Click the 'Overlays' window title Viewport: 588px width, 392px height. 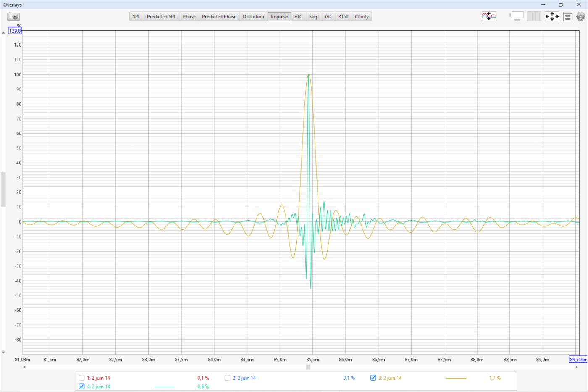[13, 5]
